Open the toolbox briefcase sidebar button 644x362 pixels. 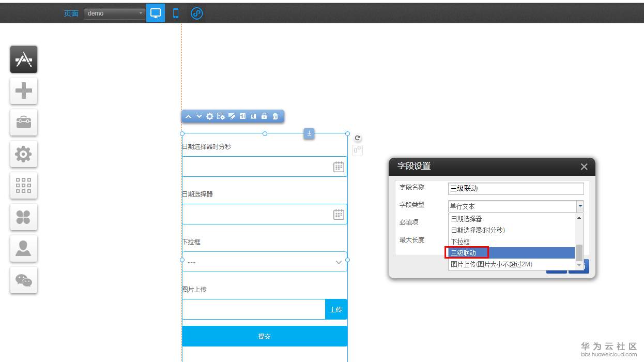(x=24, y=123)
